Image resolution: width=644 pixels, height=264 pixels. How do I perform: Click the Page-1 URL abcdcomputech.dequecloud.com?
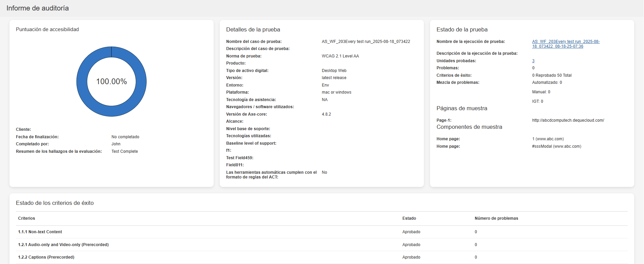568,120
